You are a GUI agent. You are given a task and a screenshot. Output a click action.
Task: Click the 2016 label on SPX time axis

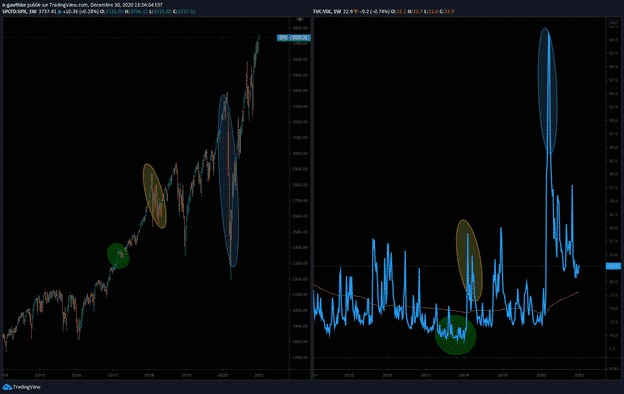coord(76,375)
